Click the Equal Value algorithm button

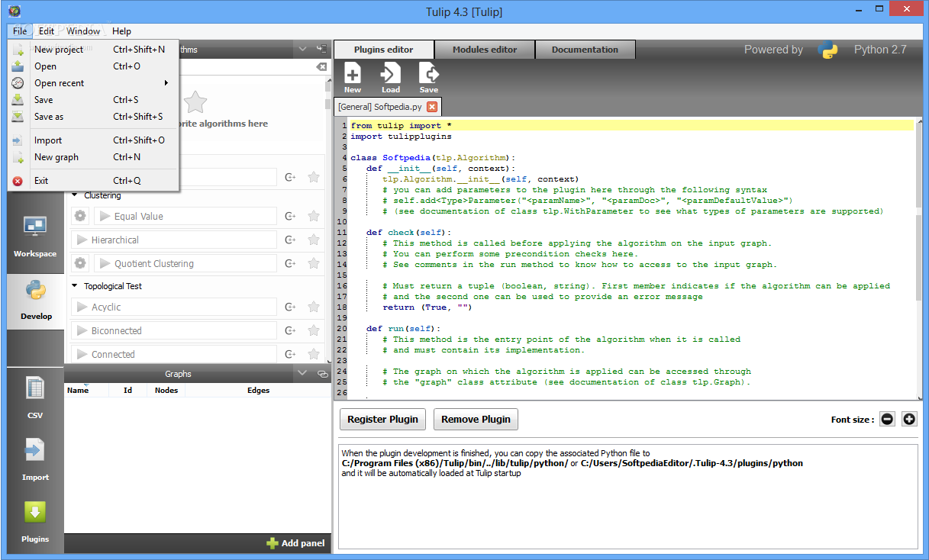click(x=185, y=216)
